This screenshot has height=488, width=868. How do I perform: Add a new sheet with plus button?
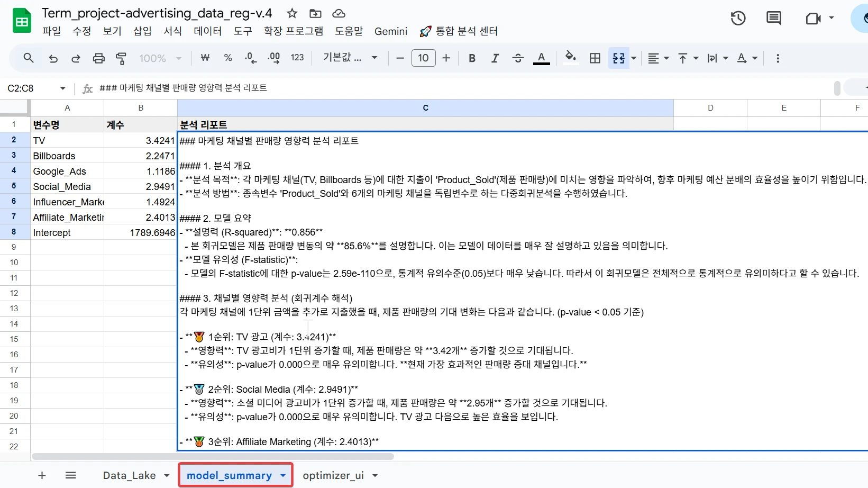coord(42,475)
